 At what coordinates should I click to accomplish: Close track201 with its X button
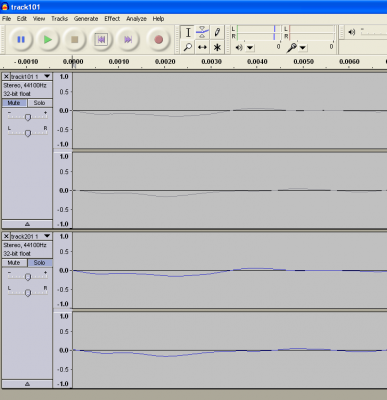point(6,236)
